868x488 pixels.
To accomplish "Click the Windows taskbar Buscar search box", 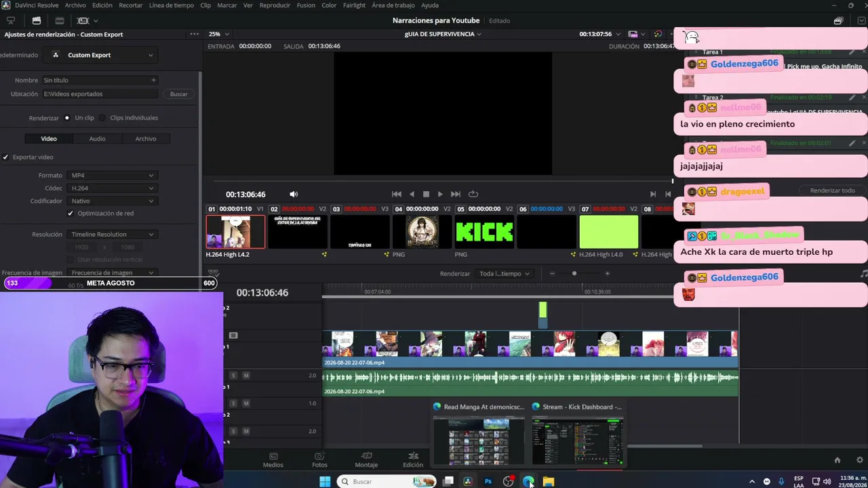I will tap(387, 481).
